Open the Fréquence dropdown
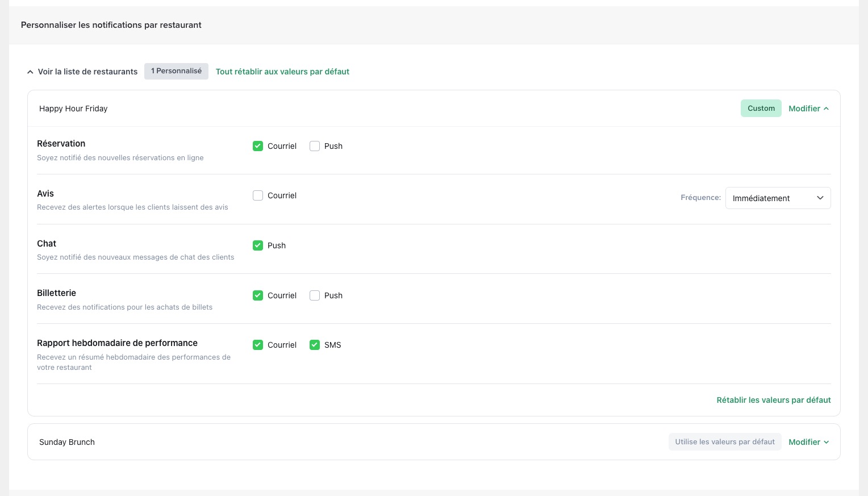This screenshot has height=496, width=868. click(778, 198)
